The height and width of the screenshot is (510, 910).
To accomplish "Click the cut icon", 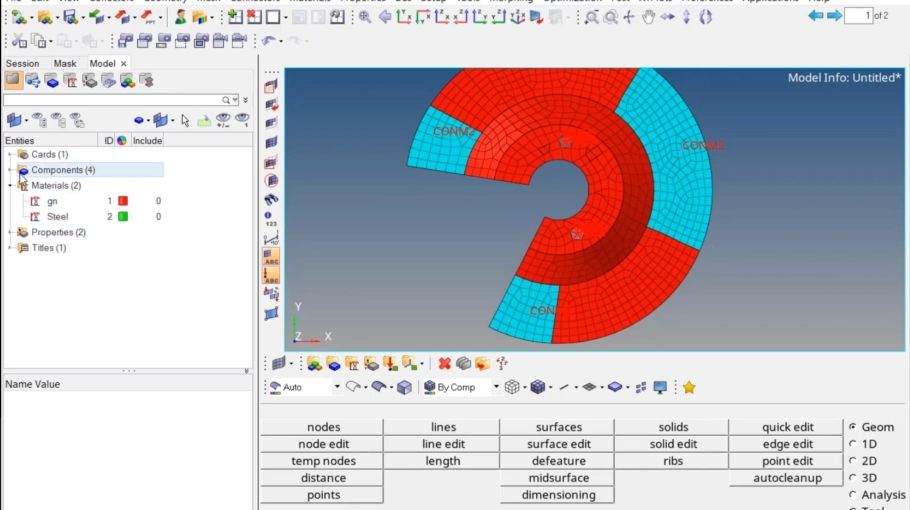I will (19, 41).
